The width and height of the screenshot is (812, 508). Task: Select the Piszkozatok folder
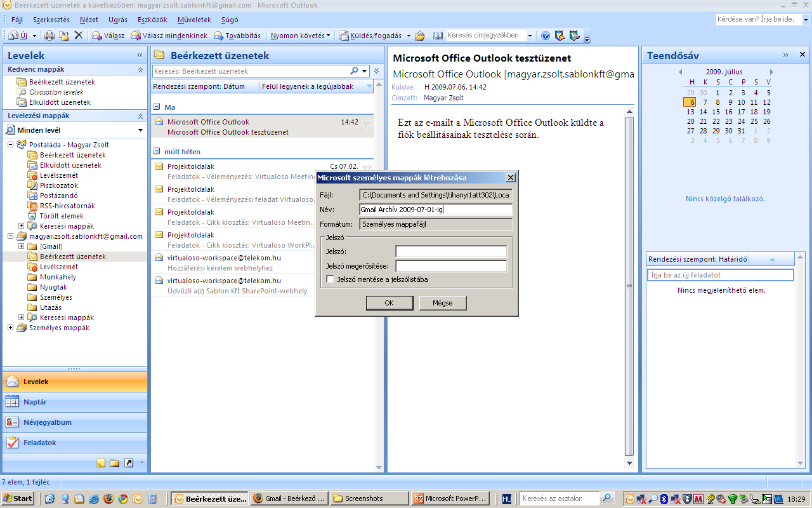click(x=58, y=185)
